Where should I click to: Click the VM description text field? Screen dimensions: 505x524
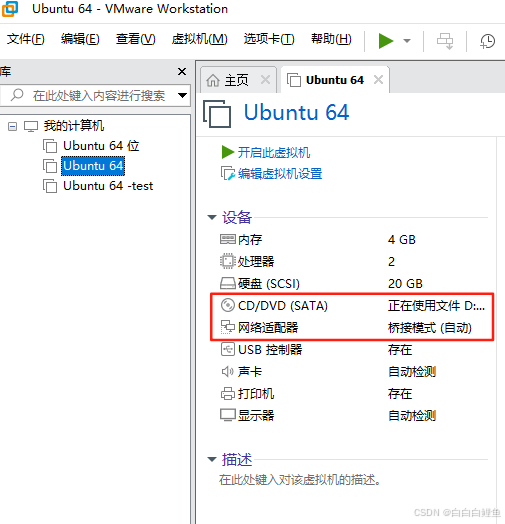pos(300,480)
